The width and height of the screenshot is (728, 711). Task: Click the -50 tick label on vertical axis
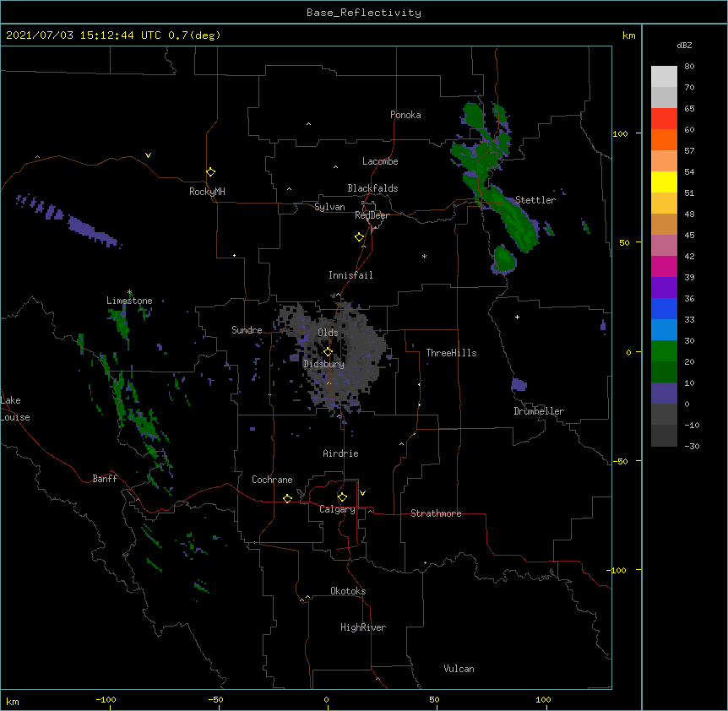click(x=620, y=461)
